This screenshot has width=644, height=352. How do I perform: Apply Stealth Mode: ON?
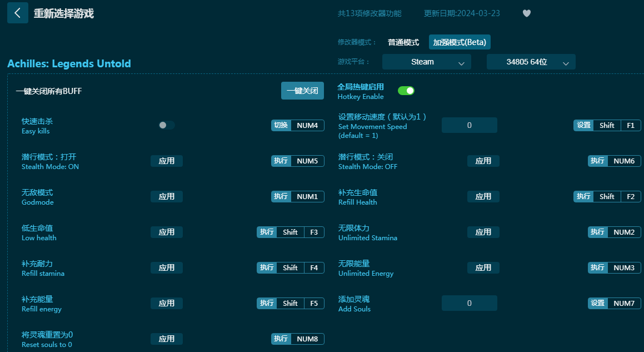[167, 161]
